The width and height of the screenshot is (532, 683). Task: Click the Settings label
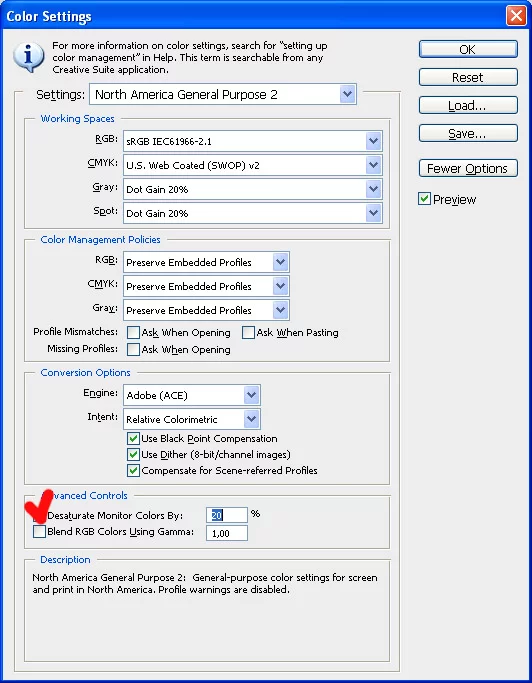coord(61,95)
